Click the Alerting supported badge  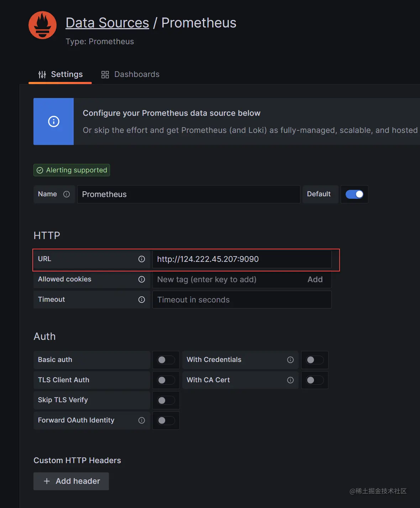point(72,170)
